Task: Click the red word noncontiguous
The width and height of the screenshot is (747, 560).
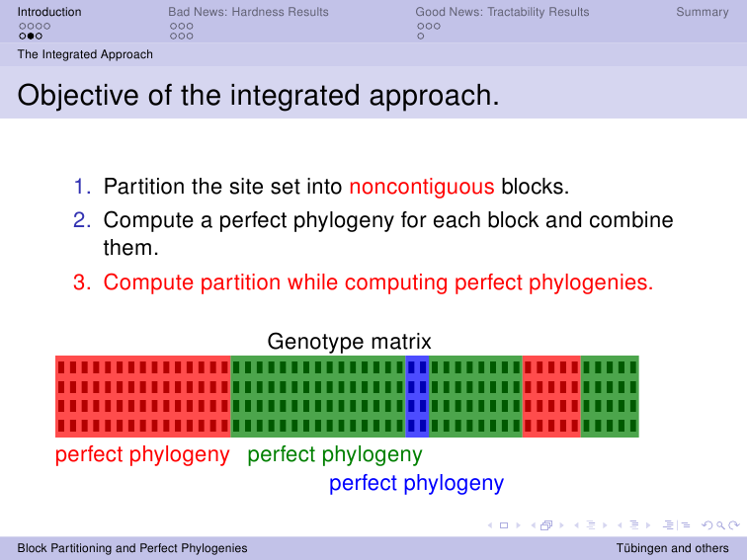Action: click(422, 187)
